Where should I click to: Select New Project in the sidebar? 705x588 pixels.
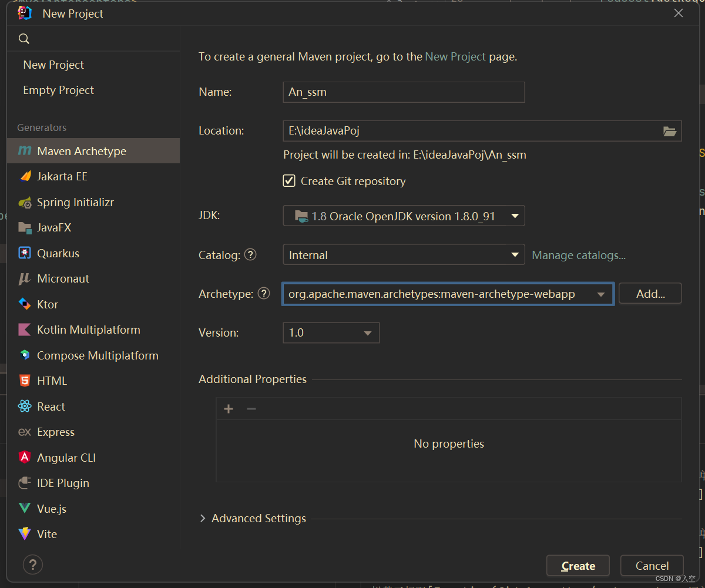pyautogui.click(x=53, y=65)
